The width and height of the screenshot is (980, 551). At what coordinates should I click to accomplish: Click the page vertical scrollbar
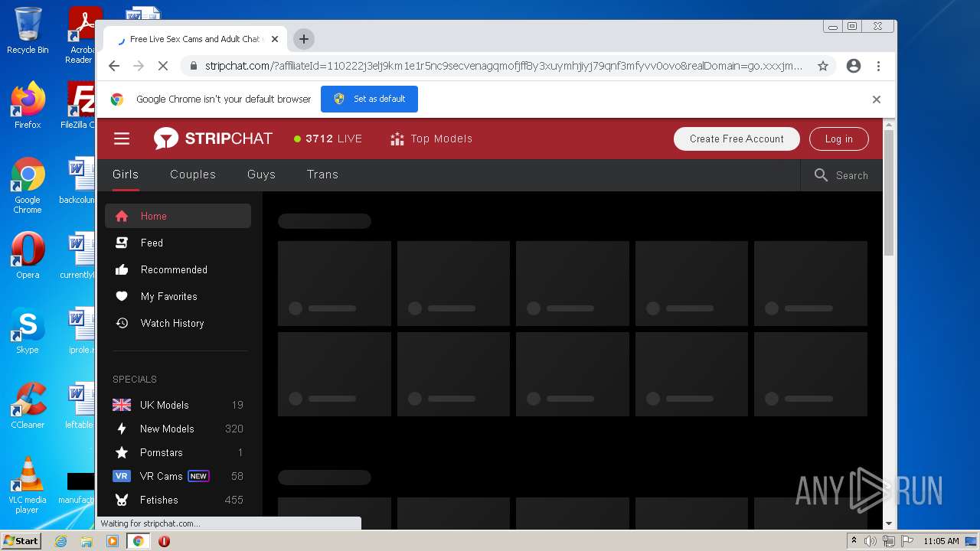point(889,191)
